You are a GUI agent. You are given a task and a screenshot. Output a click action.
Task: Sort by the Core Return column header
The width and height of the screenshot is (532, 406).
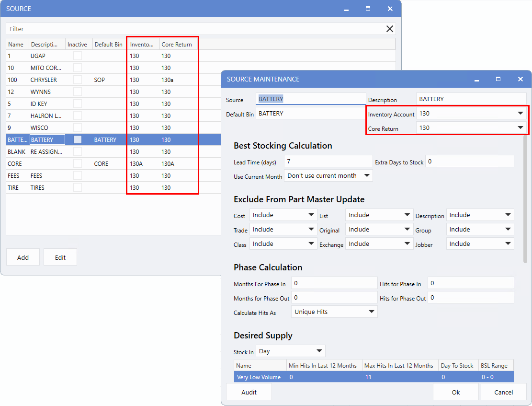[177, 44]
